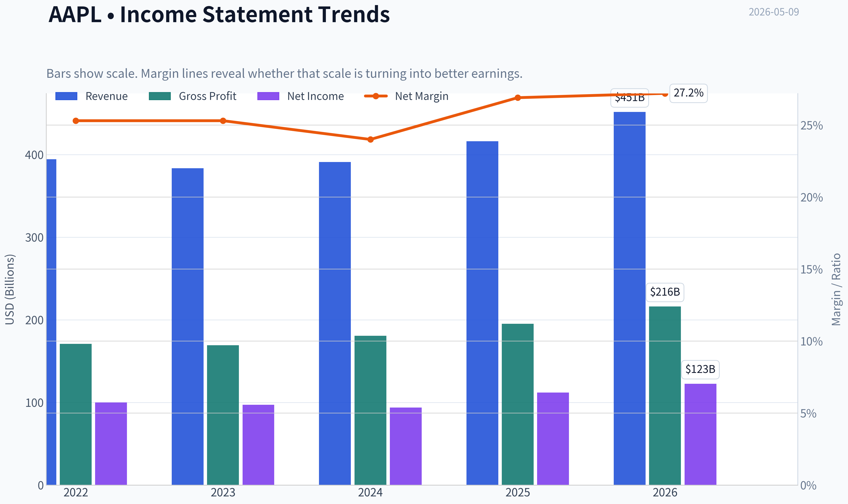The image size is (848, 504).
Task: Click the Margin / Ratio axis title
Action: 836,289
